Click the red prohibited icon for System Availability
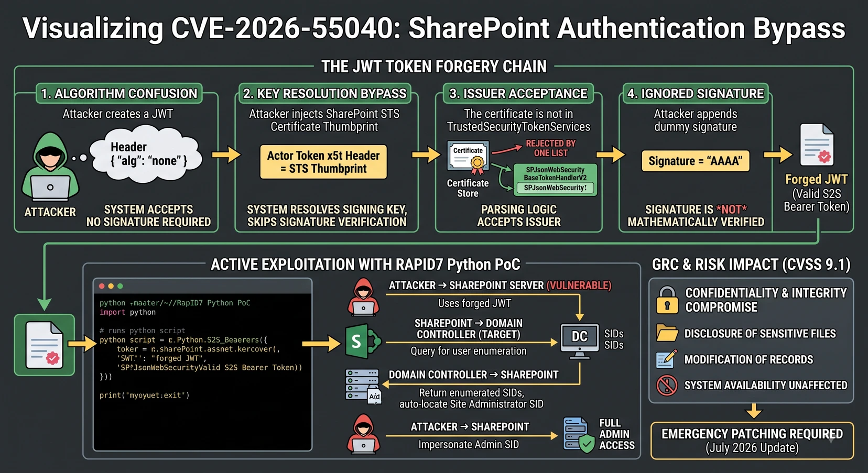The width and height of the screenshot is (868, 473). [x=667, y=385]
